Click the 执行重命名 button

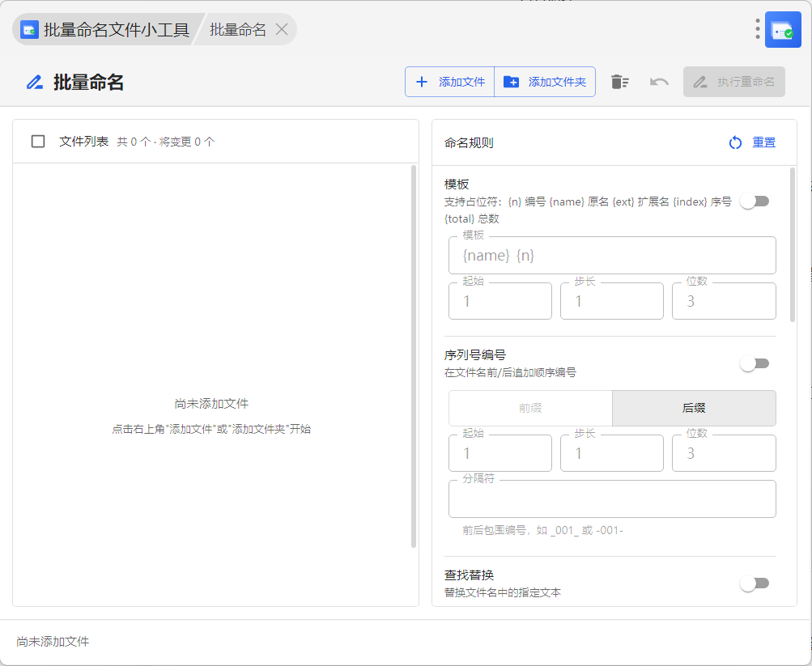(733, 82)
